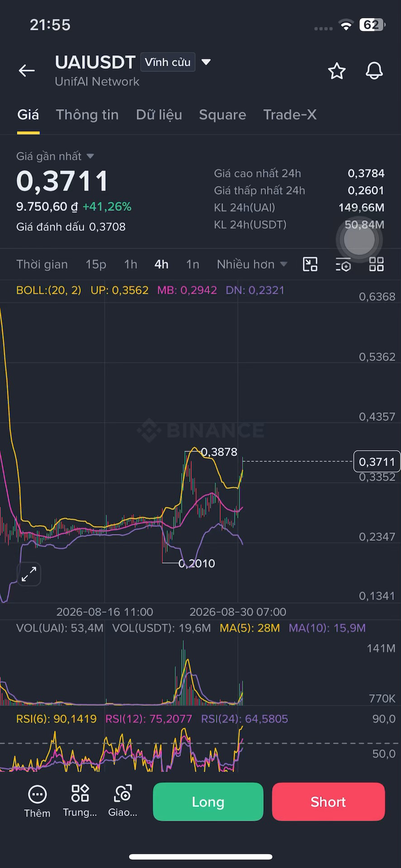The height and width of the screenshot is (868, 401).
Task: Tap the iOS home indicator bar
Action: [200, 857]
